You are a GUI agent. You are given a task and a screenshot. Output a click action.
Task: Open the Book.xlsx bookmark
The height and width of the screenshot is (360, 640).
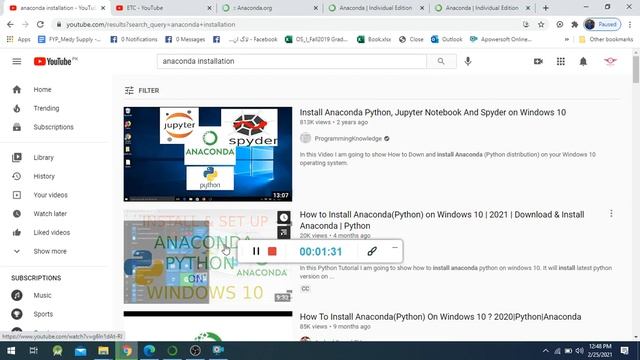[x=374, y=40]
